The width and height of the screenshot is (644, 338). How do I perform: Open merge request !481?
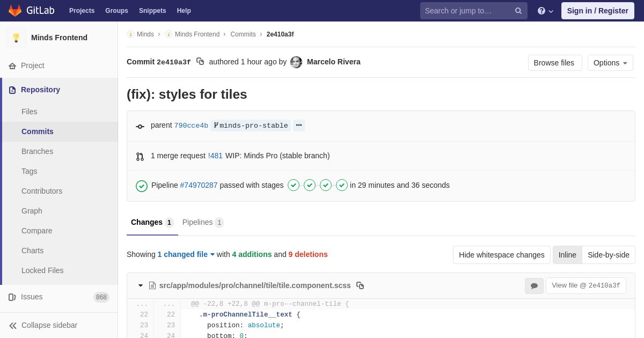(x=215, y=156)
